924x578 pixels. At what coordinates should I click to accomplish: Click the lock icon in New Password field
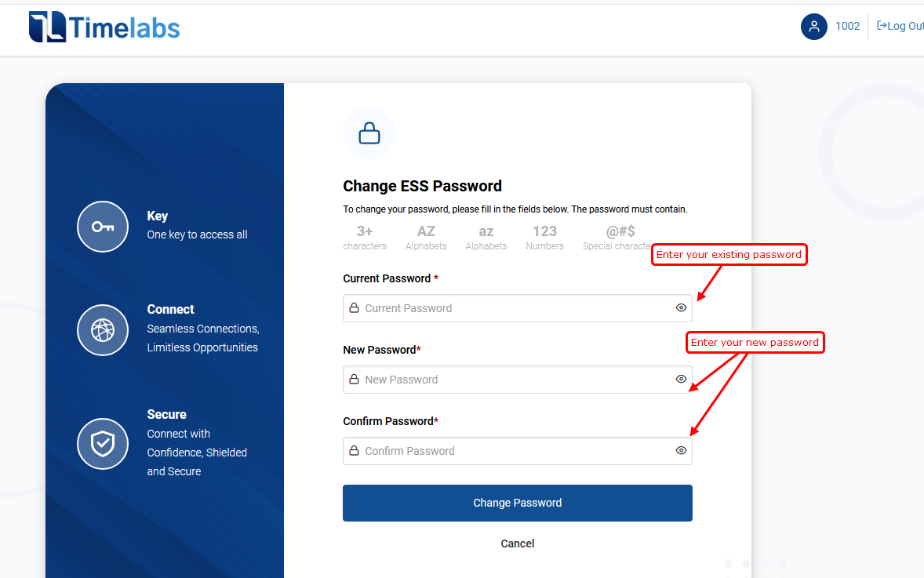pyautogui.click(x=355, y=379)
